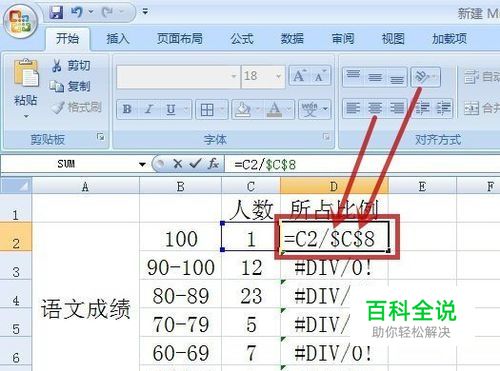Screen dimensions: 500x371
Task: Apply the font color A
Action: click(274, 109)
